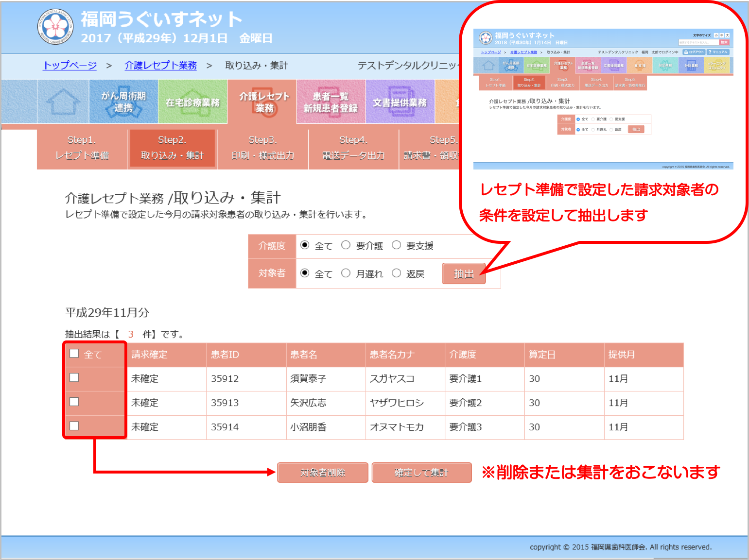This screenshot has width=749, height=560.
Task: Select 要介護 radio button for 介護度
Action: click(346, 245)
